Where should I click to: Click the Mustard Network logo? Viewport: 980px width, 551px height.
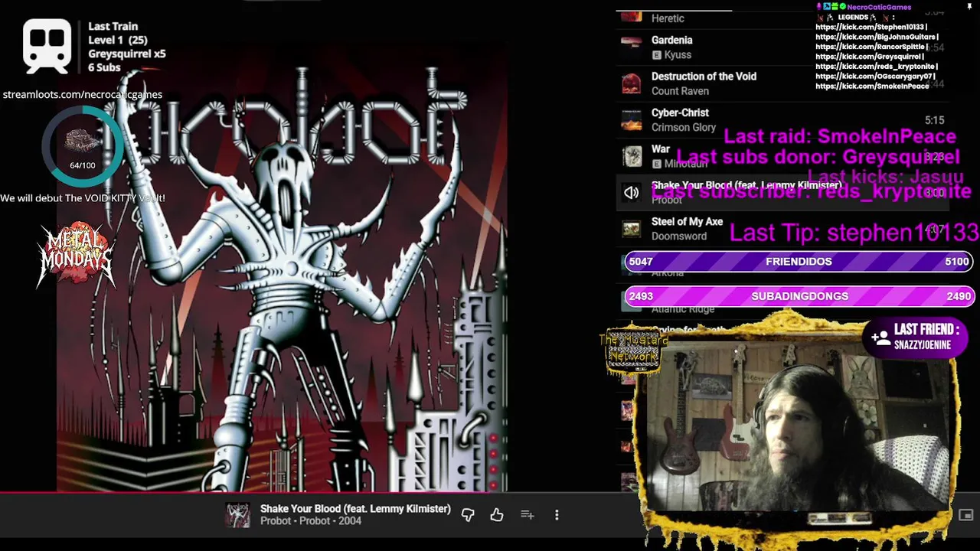[x=633, y=350]
